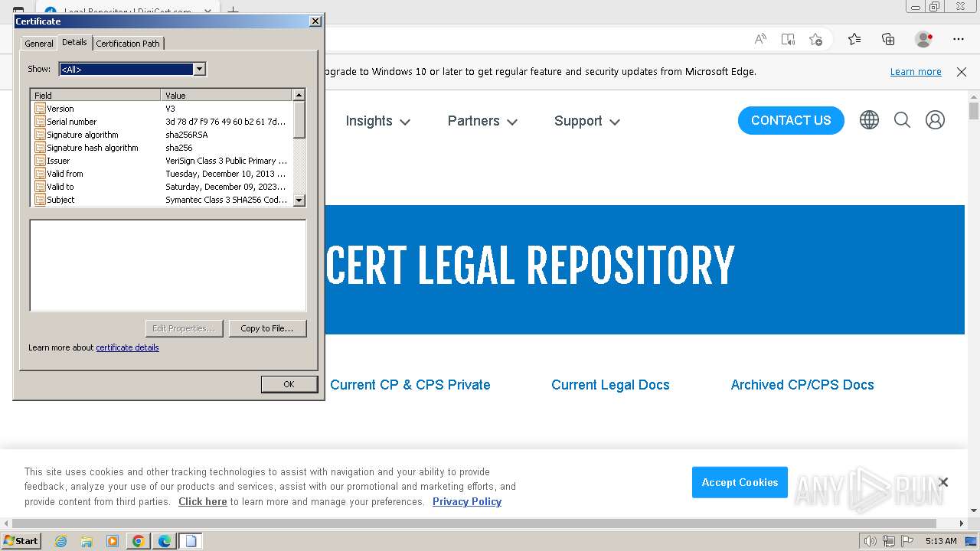Screen dimensions: 980x551
Task: Expand the Insights menu chevron
Action: coord(405,122)
